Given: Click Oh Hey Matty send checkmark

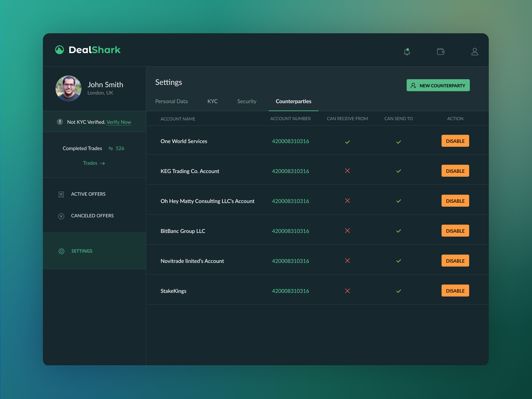Looking at the screenshot, I should (399, 201).
